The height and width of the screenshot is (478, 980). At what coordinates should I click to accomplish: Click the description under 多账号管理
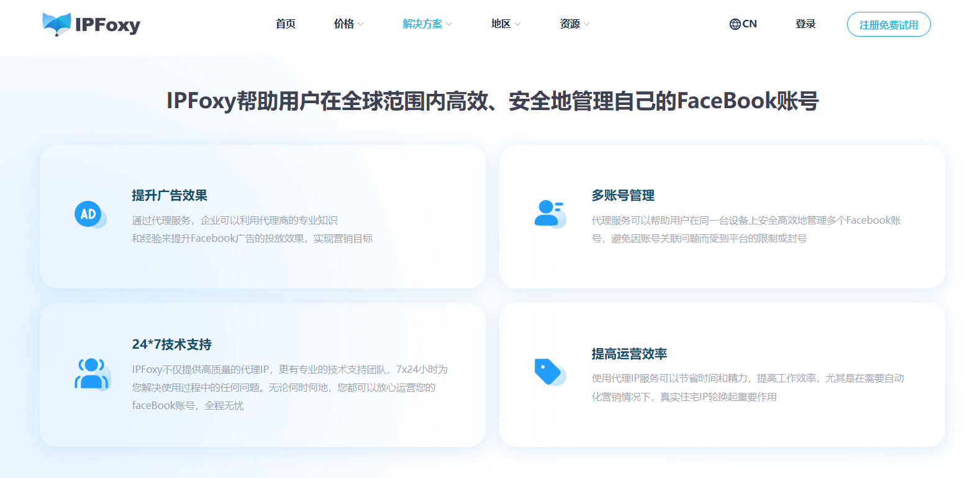(x=746, y=229)
